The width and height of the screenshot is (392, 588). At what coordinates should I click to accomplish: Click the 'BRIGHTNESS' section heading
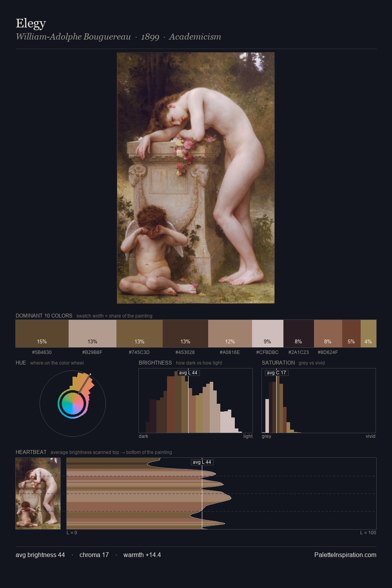point(155,363)
